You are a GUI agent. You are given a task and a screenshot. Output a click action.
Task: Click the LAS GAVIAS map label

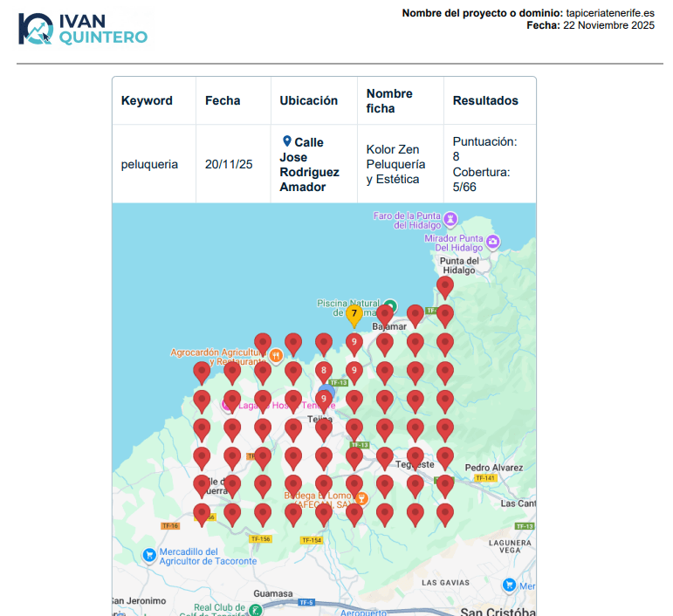click(445, 583)
